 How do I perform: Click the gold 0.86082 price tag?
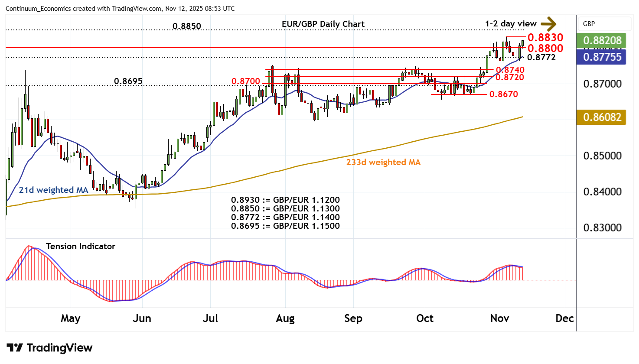[x=601, y=117]
